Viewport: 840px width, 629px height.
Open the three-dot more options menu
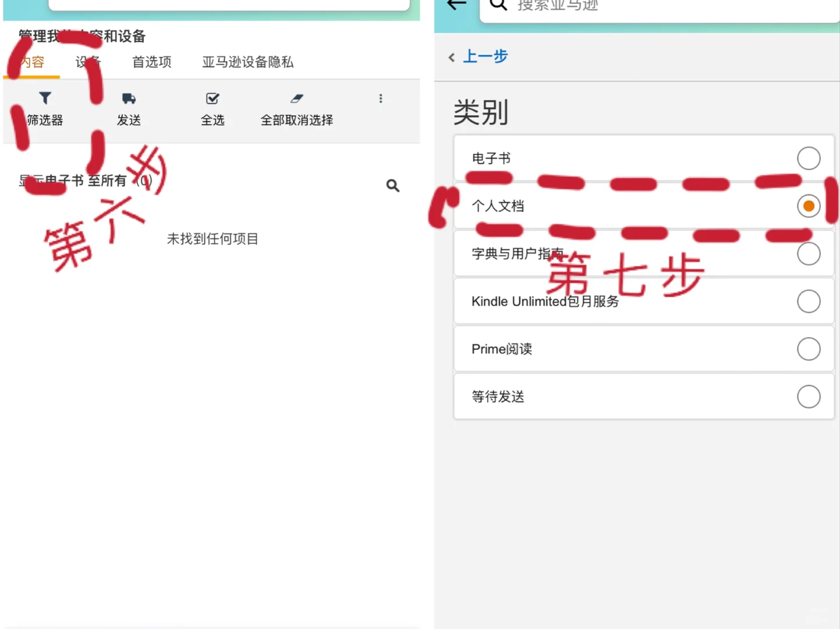[381, 98]
